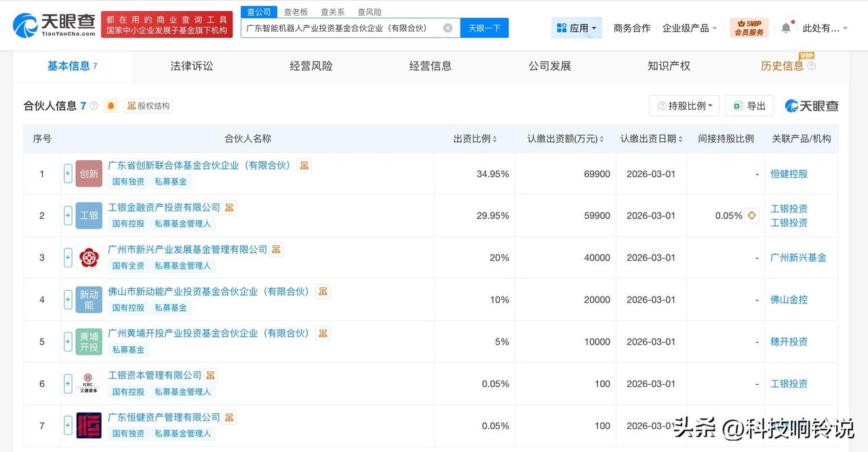Click the 导出 export button

(749, 106)
